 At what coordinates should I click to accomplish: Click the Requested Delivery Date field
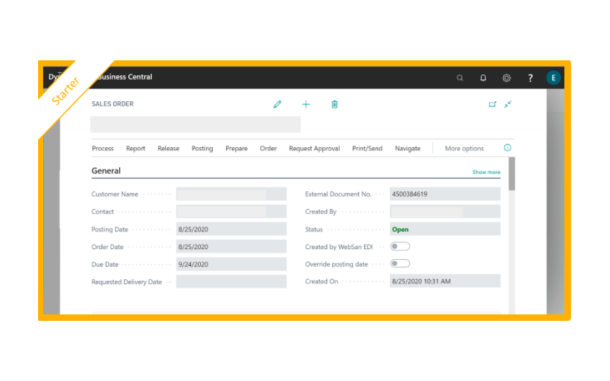click(231, 281)
